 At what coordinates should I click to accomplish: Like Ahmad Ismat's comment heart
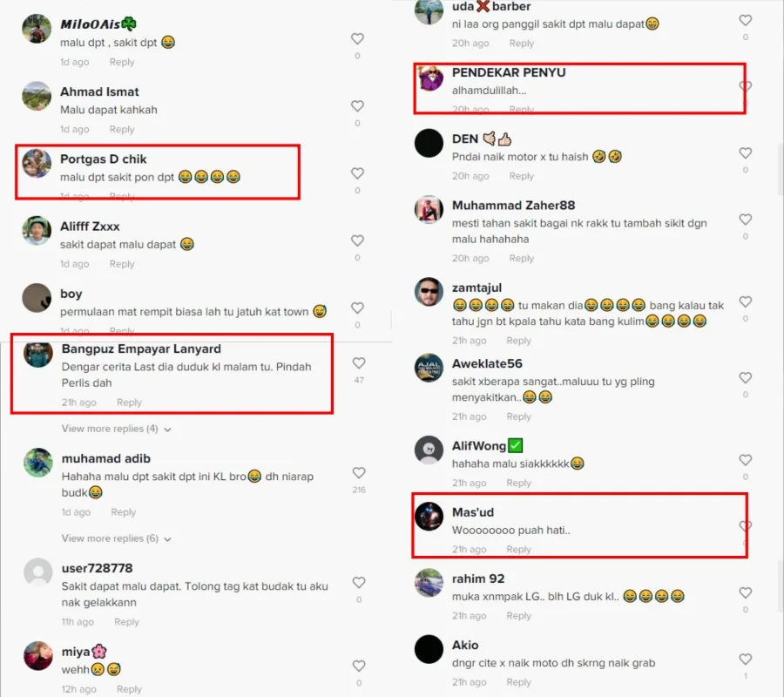point(357,106)
